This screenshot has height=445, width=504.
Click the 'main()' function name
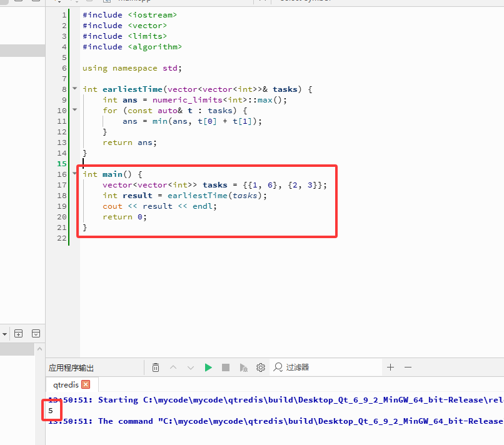coord(117,174)
